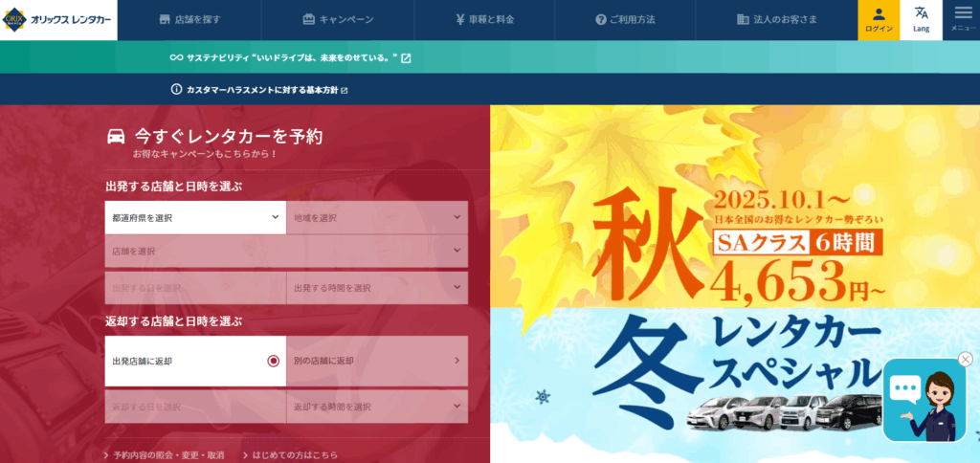
Task: Expand the 地域を選択 dropdown
Action: tap(377, 217)
